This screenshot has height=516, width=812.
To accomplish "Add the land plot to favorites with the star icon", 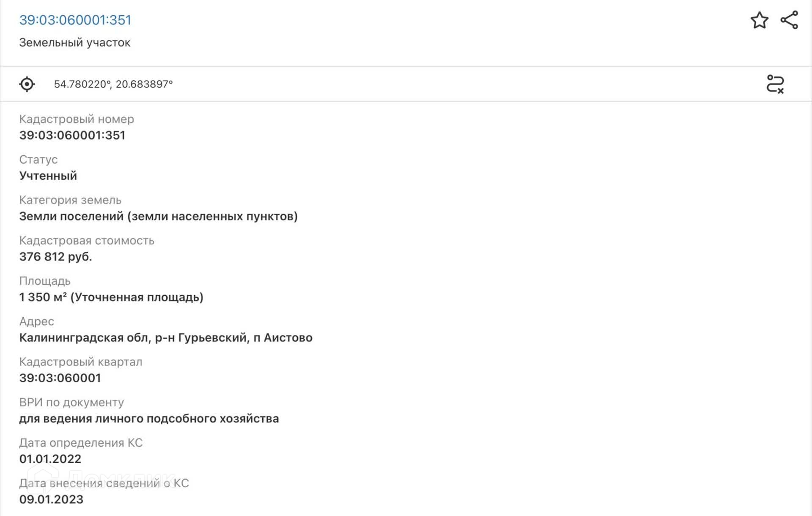I will tap(759, 20).
